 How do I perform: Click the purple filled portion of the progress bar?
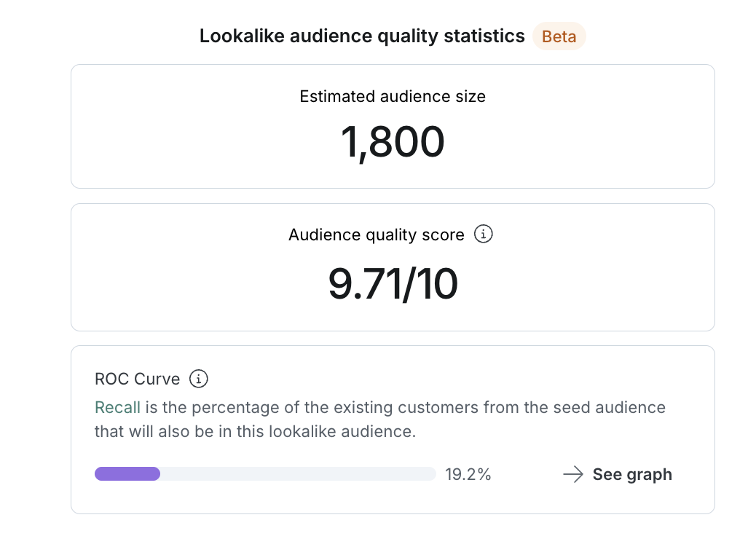tap(127, 473)
